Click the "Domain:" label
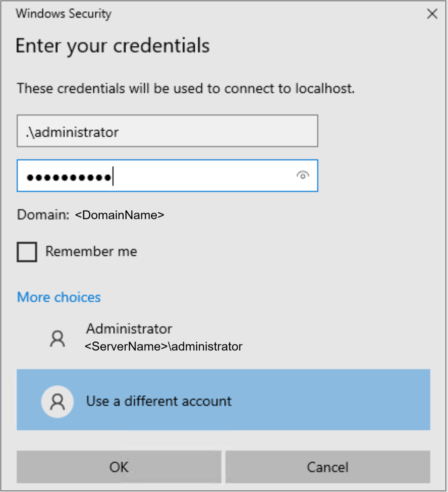Image resolution: width=448 pixels, height=492 pixels. [x=43, y=215]
